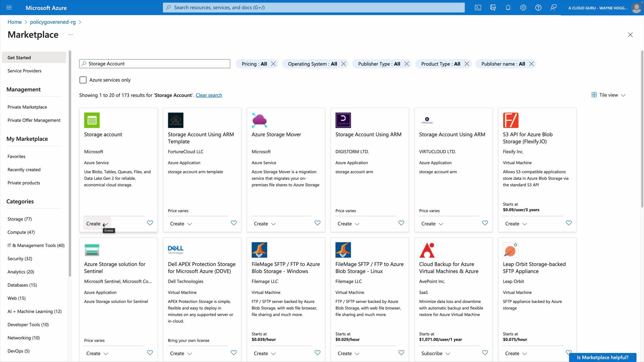Navigate to policygoverened-rg breadcrumb

tap(53, 22)
